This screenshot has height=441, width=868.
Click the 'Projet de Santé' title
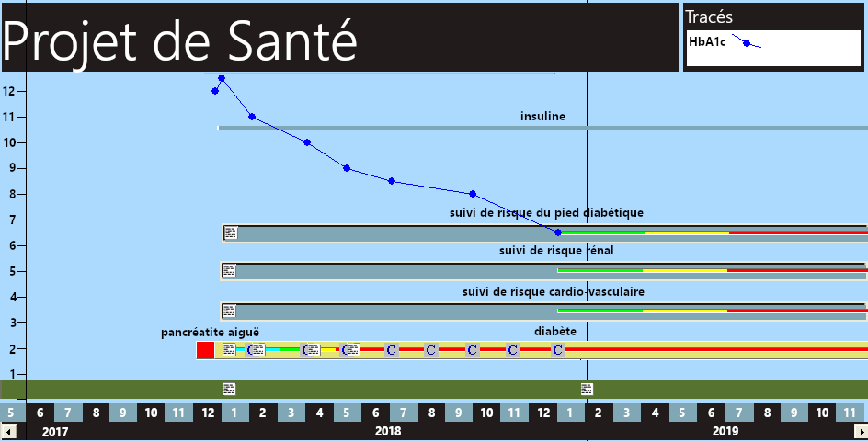180,41
